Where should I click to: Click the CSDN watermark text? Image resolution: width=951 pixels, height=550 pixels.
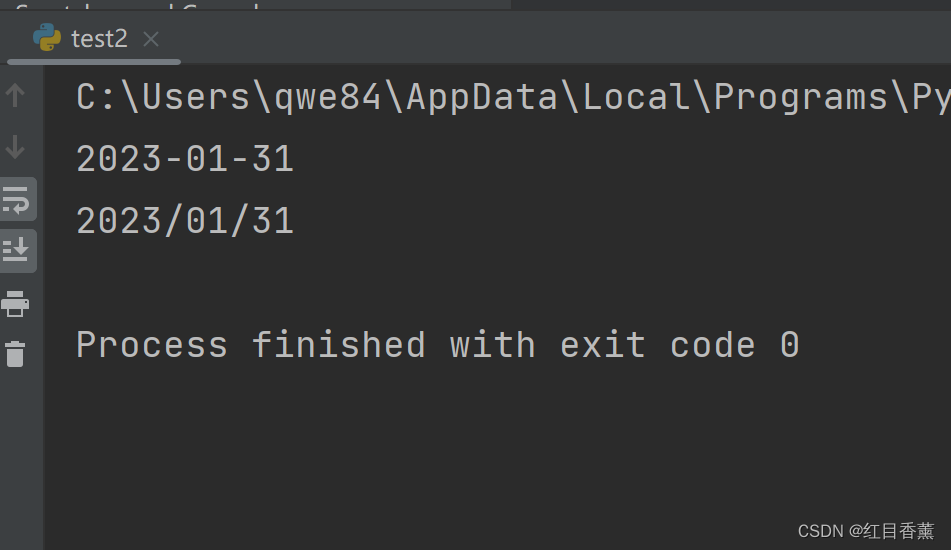(x=865, y=531)
